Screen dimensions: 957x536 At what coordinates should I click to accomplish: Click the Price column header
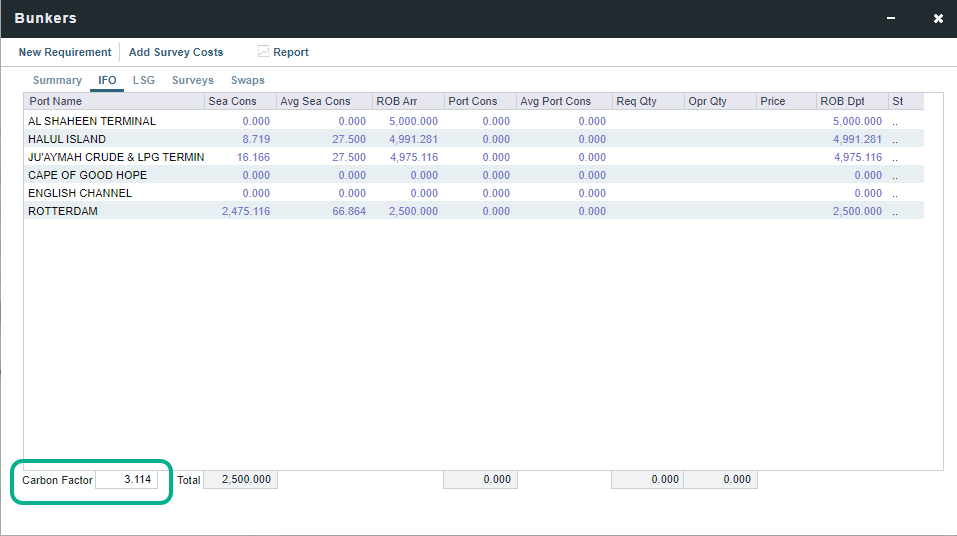[x=773, y=101]
